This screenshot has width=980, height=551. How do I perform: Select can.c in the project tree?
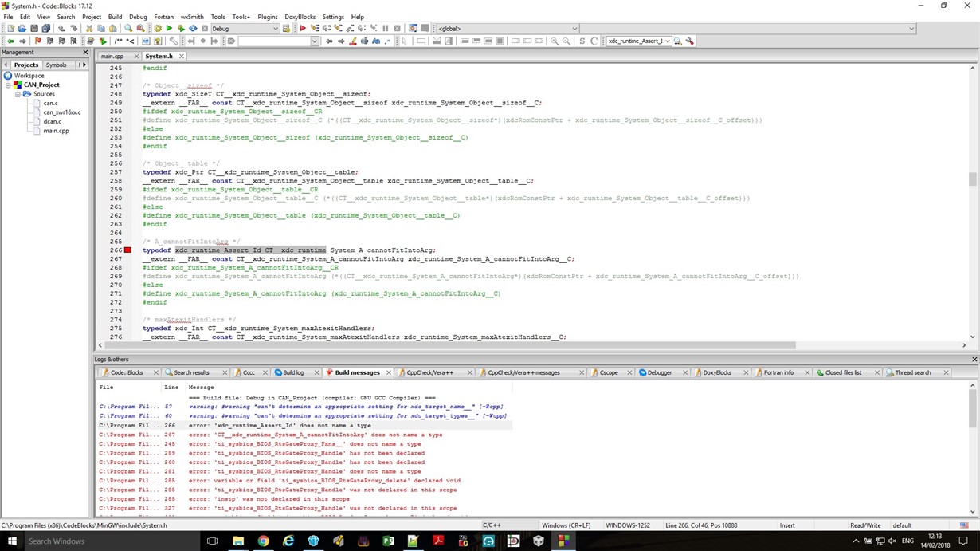click(50, 103)
